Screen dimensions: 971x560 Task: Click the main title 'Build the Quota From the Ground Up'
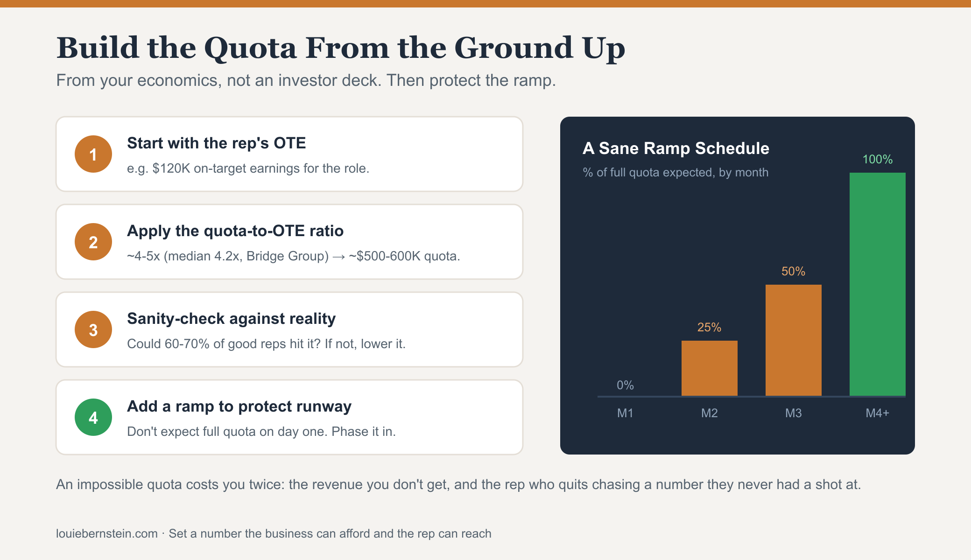[x=341, y=48]
